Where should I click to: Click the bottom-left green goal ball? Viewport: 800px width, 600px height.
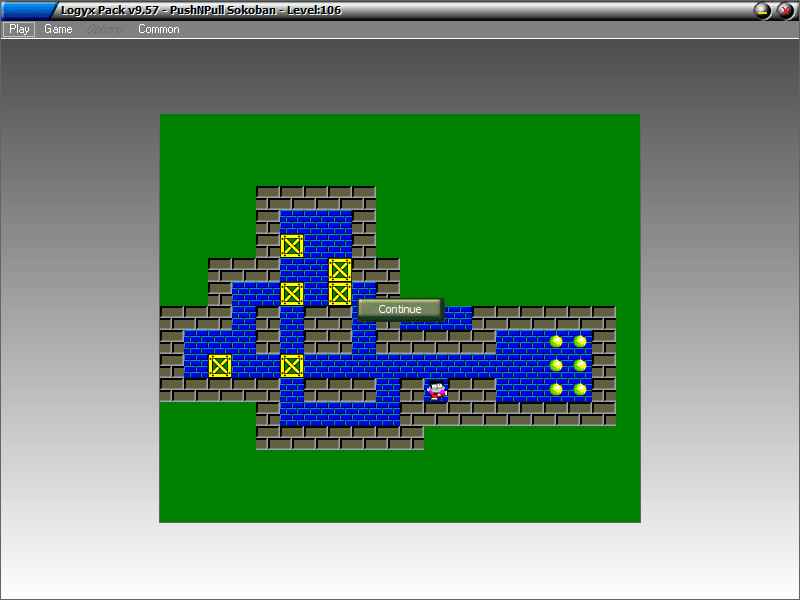pyautogui.click(x=556, y=389)
